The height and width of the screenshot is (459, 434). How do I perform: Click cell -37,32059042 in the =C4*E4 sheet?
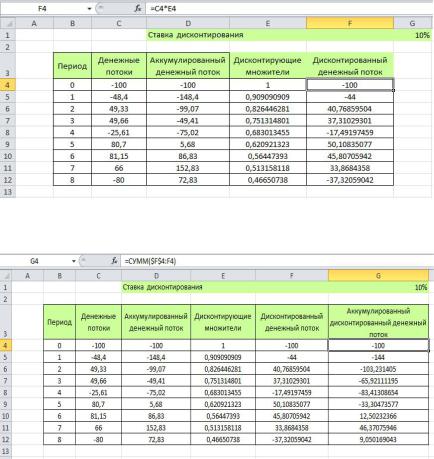tap(350, 180)
